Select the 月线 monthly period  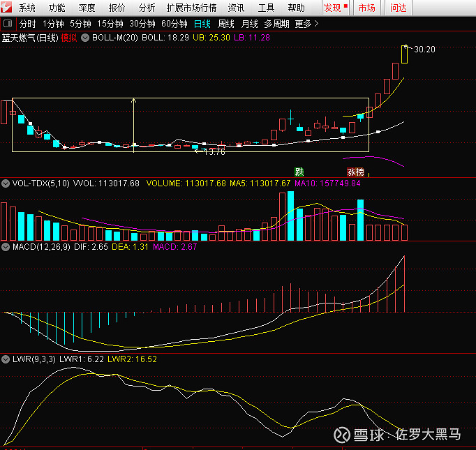[250, 24]
